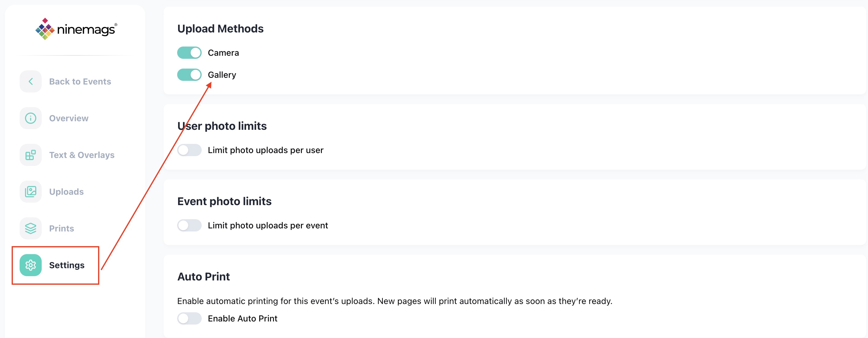Open the Overview info icon

(x=31, y=118)
